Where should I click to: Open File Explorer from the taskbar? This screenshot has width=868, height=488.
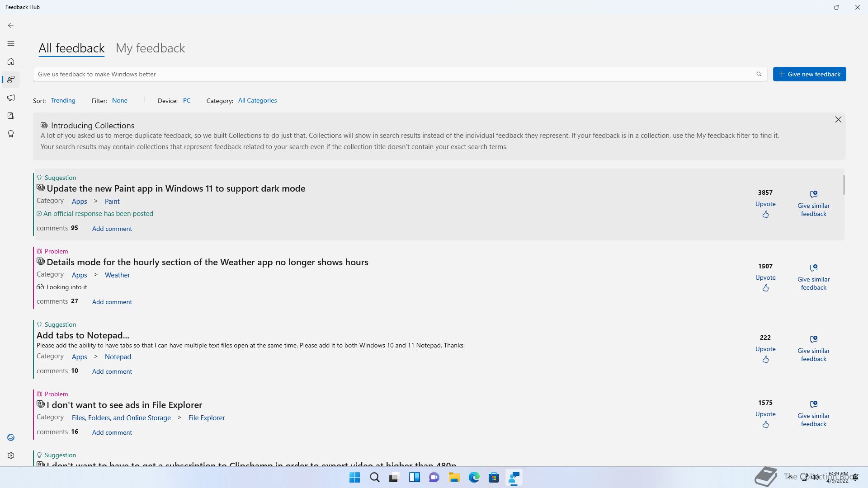point(454,477)
